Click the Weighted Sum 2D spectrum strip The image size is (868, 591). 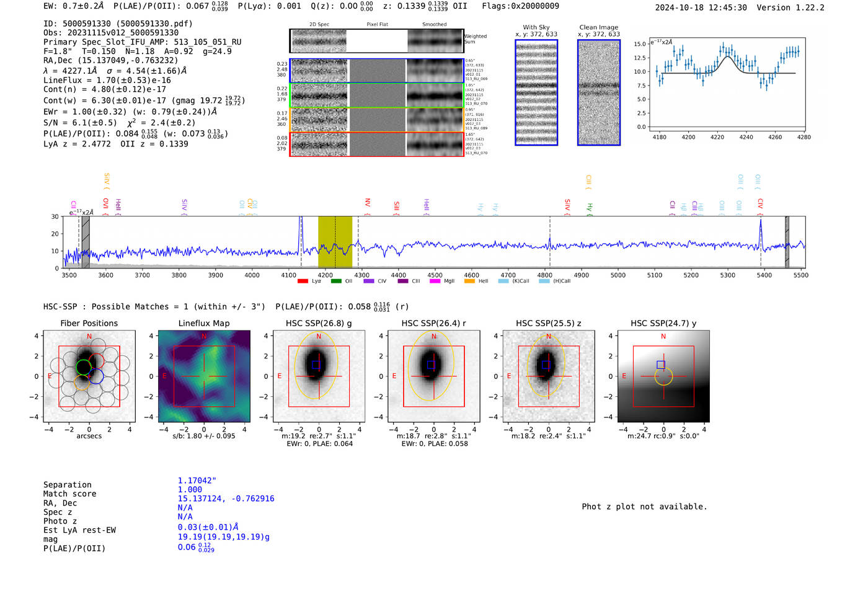[377, 41]
